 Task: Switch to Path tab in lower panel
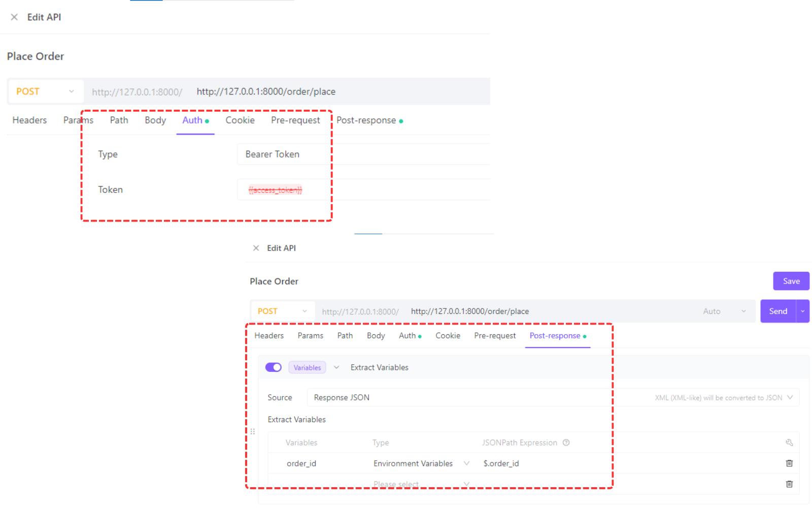(345, 336)
